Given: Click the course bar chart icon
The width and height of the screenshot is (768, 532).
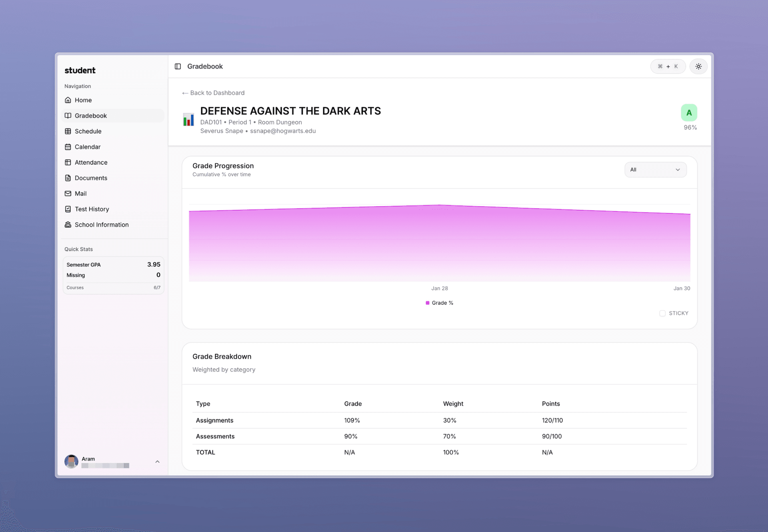Looking at the screenshot, I should pos(188,120).
